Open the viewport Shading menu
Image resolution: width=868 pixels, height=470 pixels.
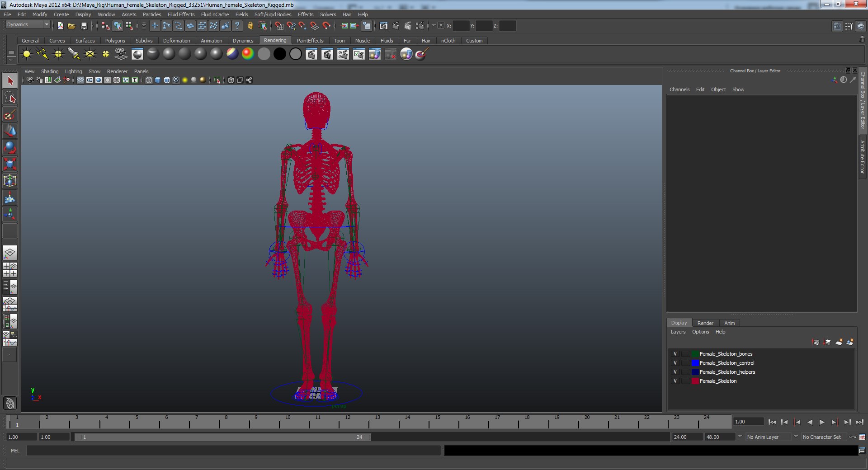tap(50, 71)
